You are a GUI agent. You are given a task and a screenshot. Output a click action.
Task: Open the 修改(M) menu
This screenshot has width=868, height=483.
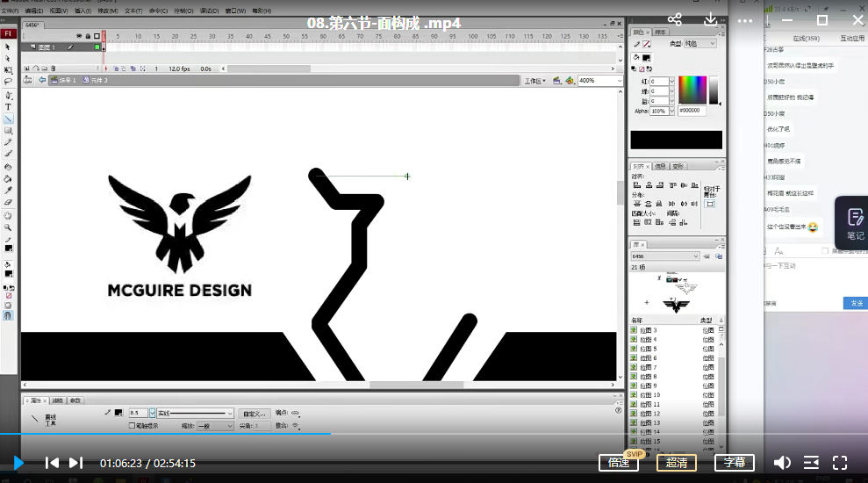tap(108, 11)
